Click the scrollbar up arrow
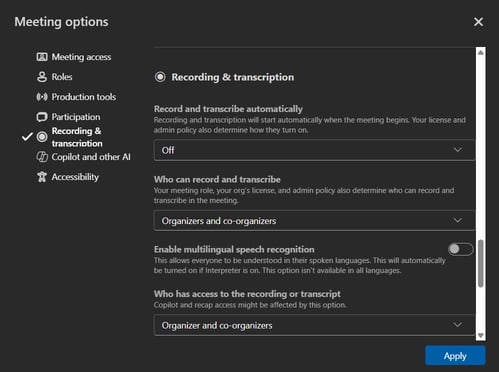The height and width of the screenshot is (372, 499). coord(481,52)
